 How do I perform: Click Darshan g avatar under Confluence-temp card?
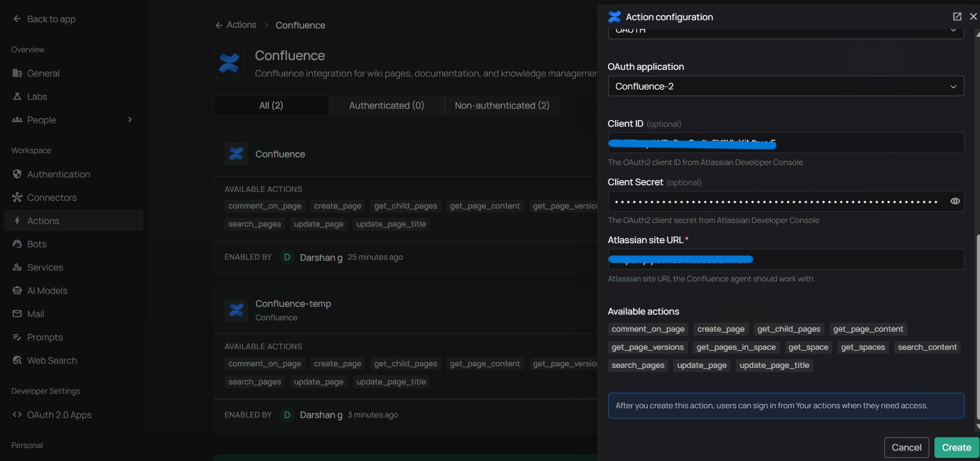click(x=287, y=415)
